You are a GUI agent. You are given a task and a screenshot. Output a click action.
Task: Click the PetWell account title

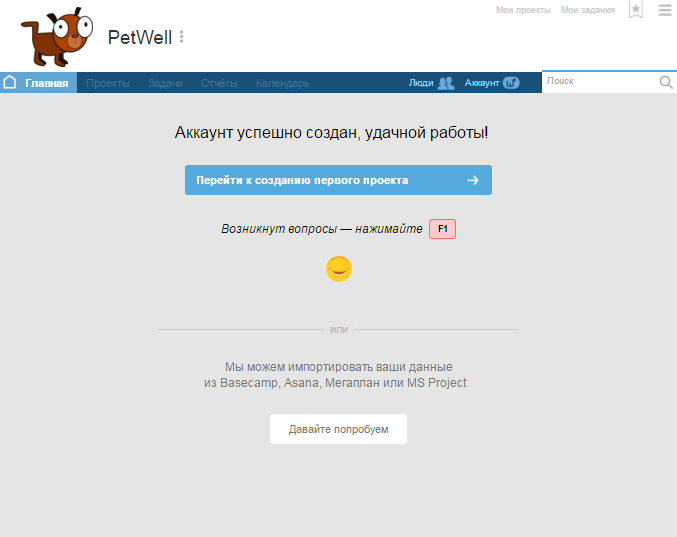[x=140, y=37]
